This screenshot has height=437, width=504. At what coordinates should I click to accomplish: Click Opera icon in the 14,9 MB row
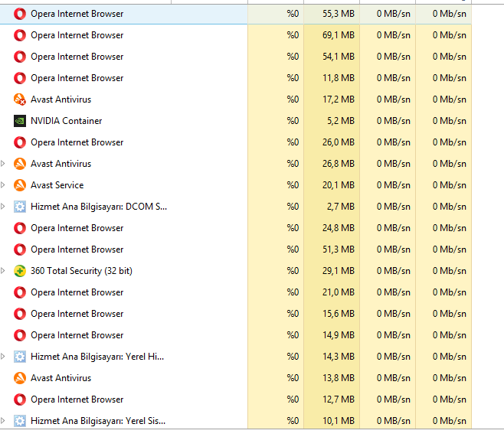(x=20, y=335)
